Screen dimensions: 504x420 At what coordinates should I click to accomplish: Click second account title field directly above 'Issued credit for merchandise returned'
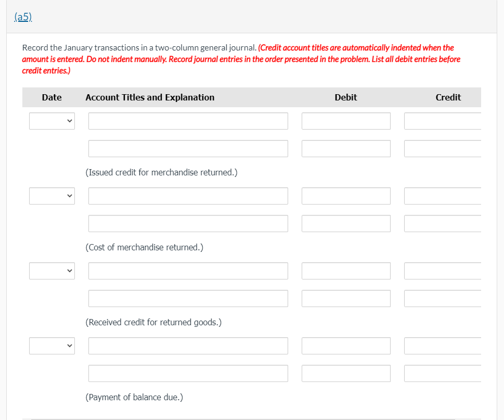coord(188,148)
